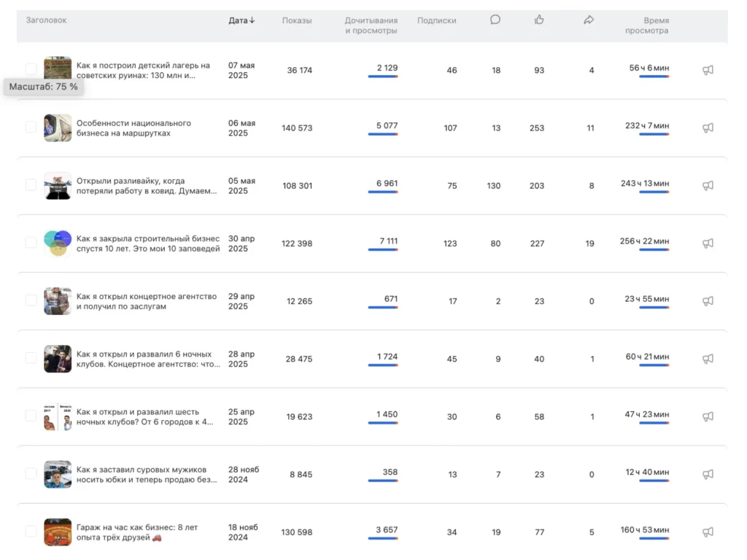
Task: Click the likes thumbs-up column header
Action: click(x=539, y=20)
